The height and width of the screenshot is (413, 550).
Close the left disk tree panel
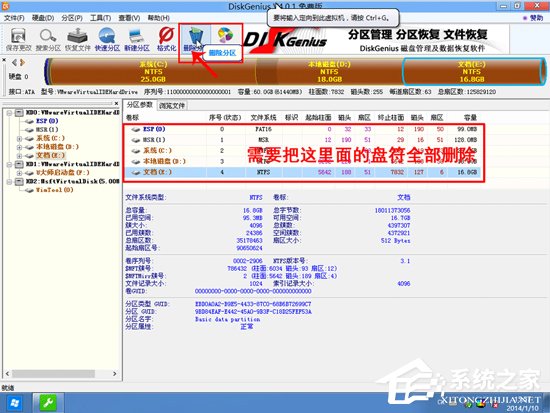[116, 103]
